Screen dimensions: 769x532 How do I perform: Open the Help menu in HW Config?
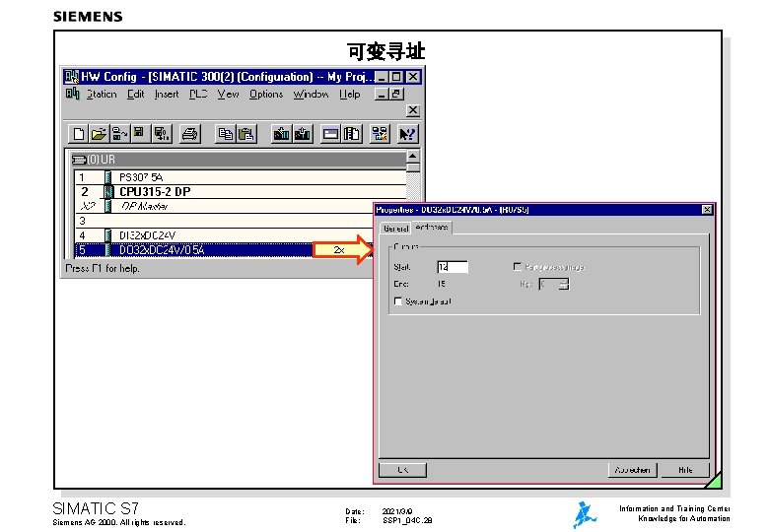pyautogui.click(x=350, y=94)
